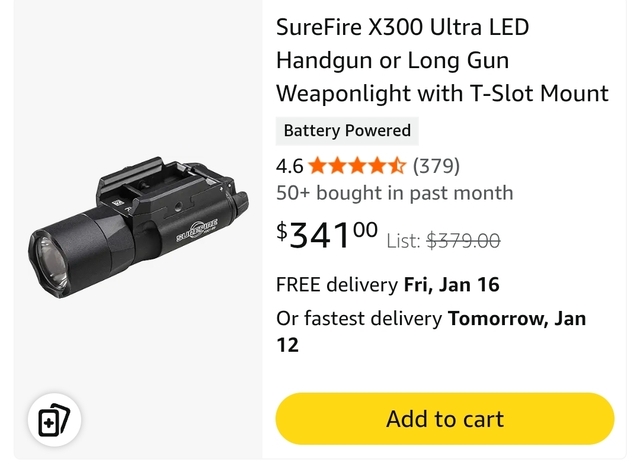Click the first orange star in the rating
640x472 pixels.
319,166
